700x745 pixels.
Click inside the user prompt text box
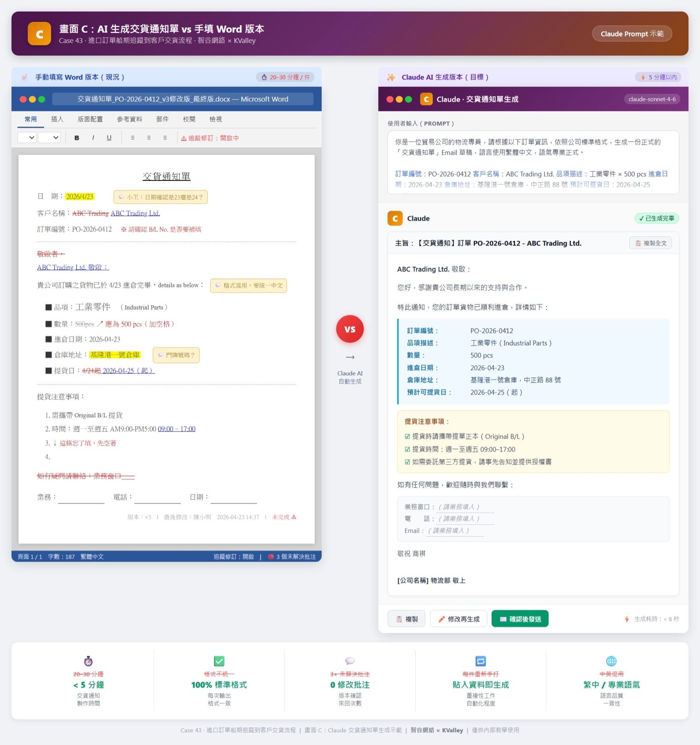coord(533,162)
